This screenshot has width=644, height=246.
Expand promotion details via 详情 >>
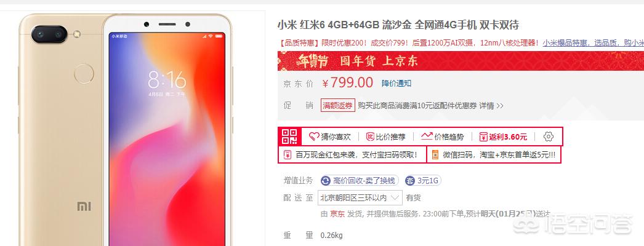click(x=491, y=106)
